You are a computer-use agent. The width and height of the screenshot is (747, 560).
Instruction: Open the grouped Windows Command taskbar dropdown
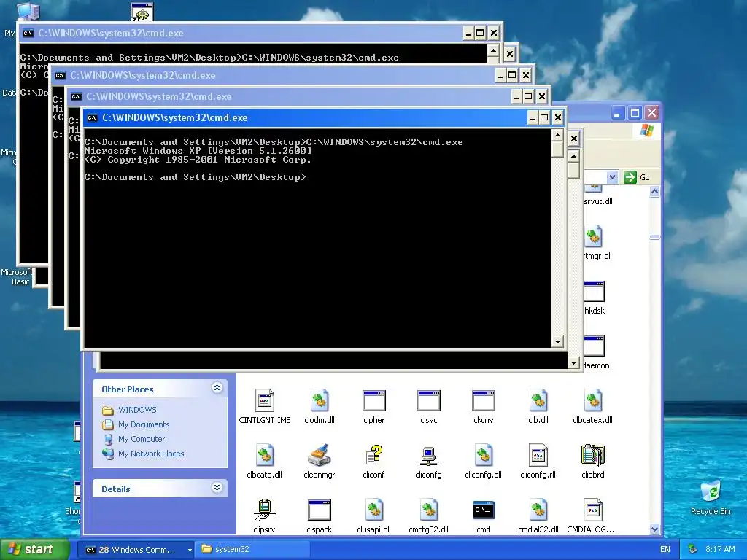(x=190, y=550)
